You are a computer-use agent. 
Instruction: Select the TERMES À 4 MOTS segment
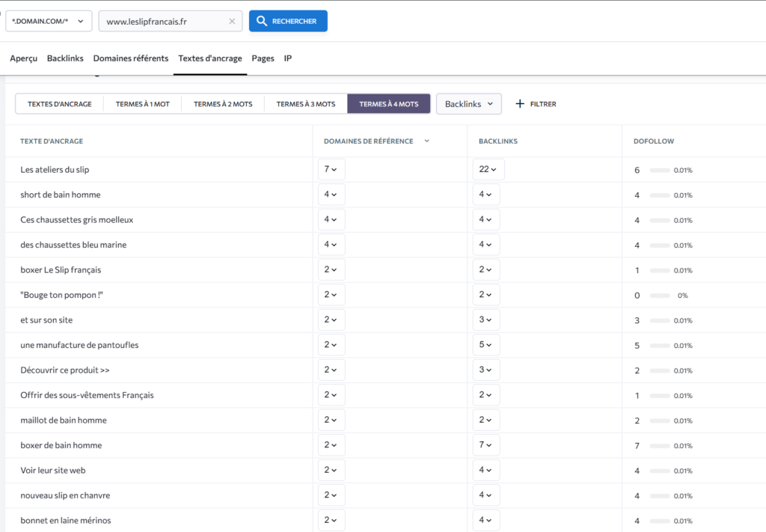click(389, 104)
